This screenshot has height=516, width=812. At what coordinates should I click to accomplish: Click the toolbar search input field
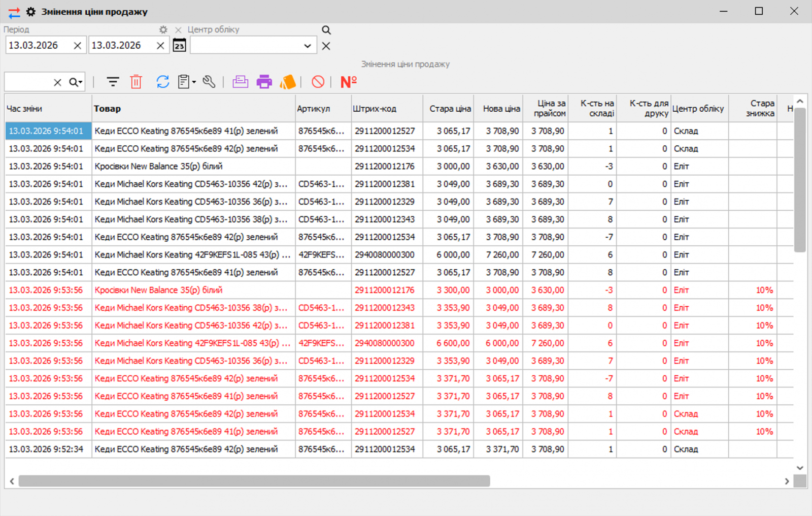click(28, 82)
